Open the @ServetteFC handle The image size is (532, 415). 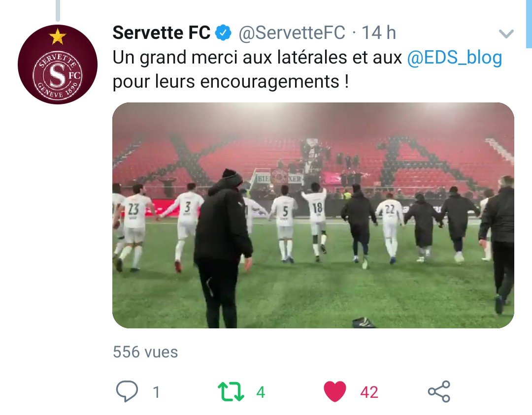[x=292, y=33]
